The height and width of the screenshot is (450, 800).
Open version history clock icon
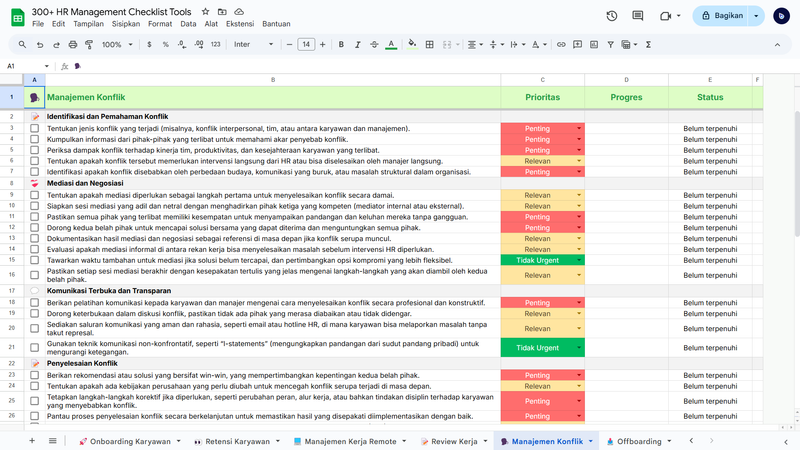(x=612, y=16)
